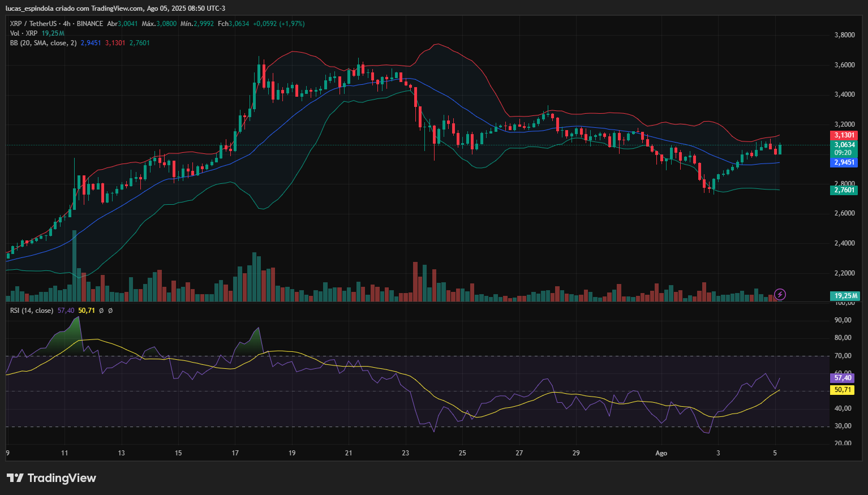Image resolution: width=868 pixels, height=495 pixels.
Task: Click the yellow 50,71 RSI average label
Action: coord(842,390)
